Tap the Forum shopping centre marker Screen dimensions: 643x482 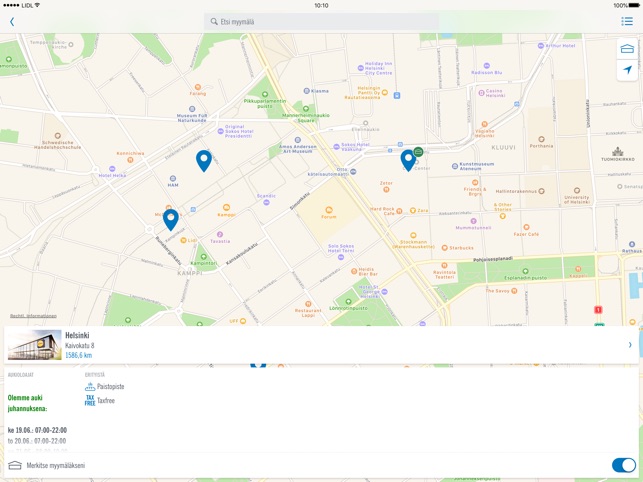coord(328,210)
